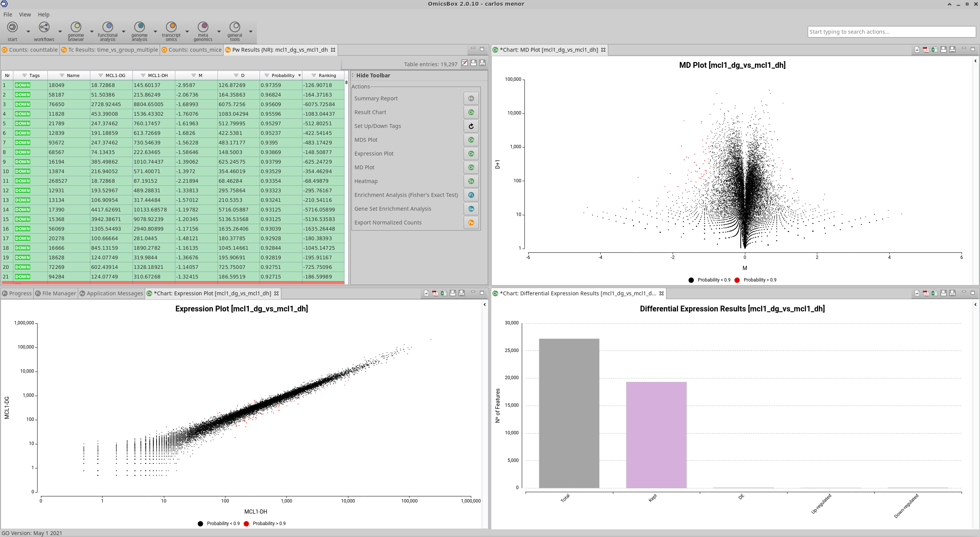Clear table filters icon beside Table entries

[x=464, y=63]
